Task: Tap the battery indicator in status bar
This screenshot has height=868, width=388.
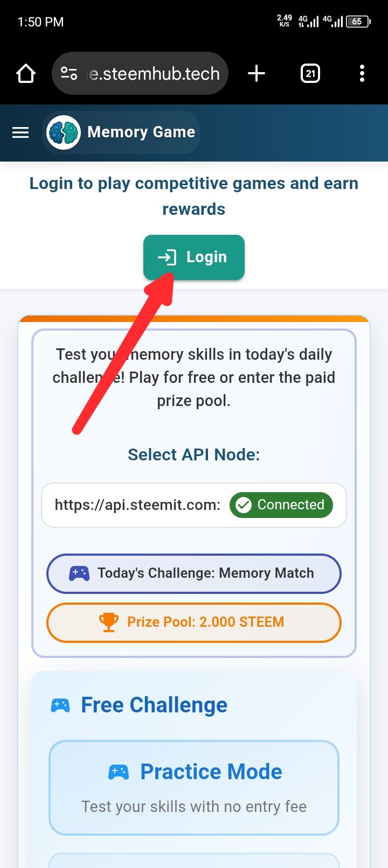Action: [x=358, y=22]
